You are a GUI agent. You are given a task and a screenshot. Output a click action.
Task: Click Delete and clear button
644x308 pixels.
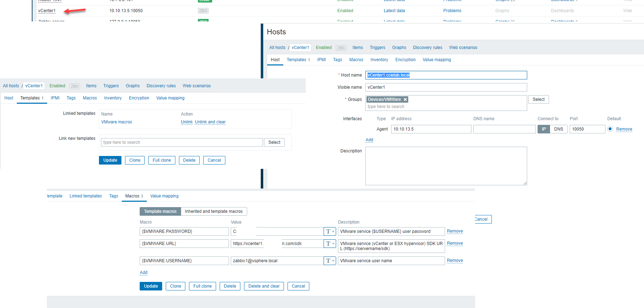pyautogui.click(x=264, y=286)
